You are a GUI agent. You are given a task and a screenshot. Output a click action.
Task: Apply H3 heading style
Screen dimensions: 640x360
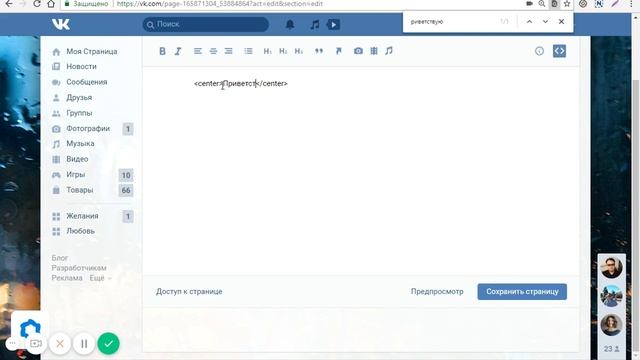(299, 51)
